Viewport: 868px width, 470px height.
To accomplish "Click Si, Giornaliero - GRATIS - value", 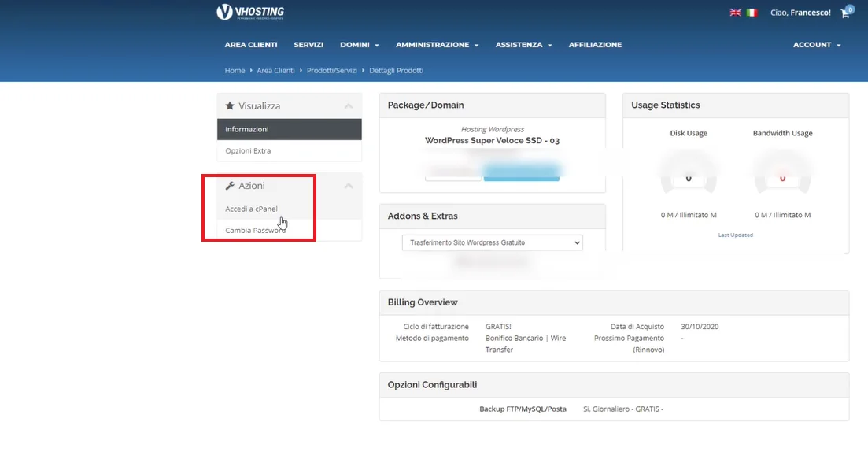I will (x=622, y=409).
